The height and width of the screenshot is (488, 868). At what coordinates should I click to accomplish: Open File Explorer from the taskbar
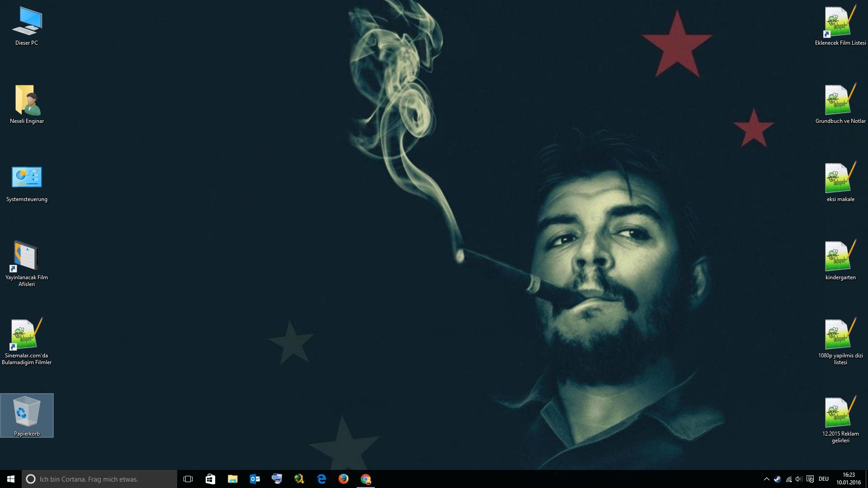coord(232,479)
